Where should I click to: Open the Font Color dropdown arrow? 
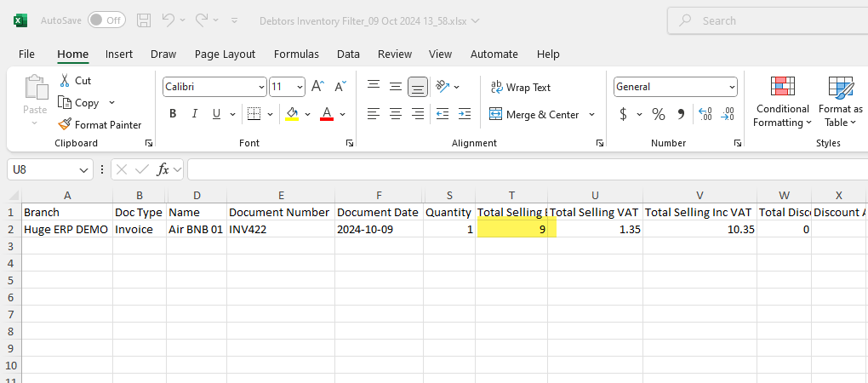click(x=342, y=114)
